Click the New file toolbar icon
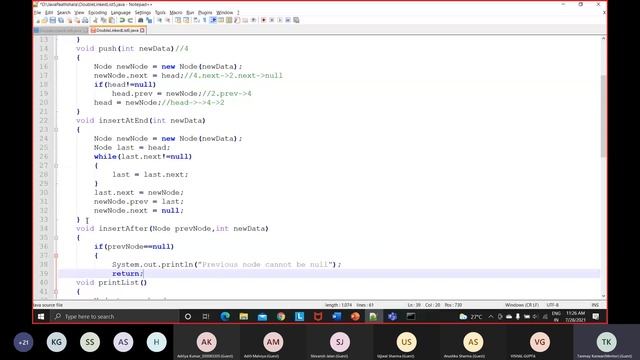Viewport: 640px width, 360px height. tap(38, 20)
